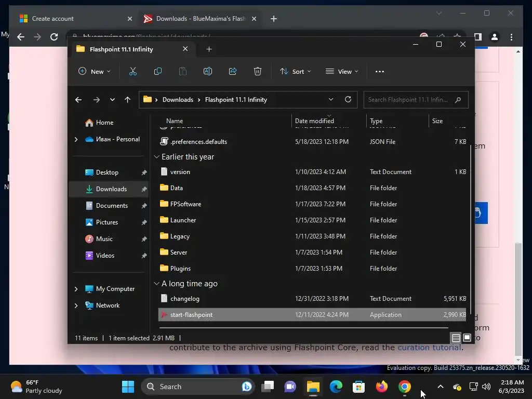532x399 pixels.
Task: Sort by the Date modified column header
Action: 329,121
